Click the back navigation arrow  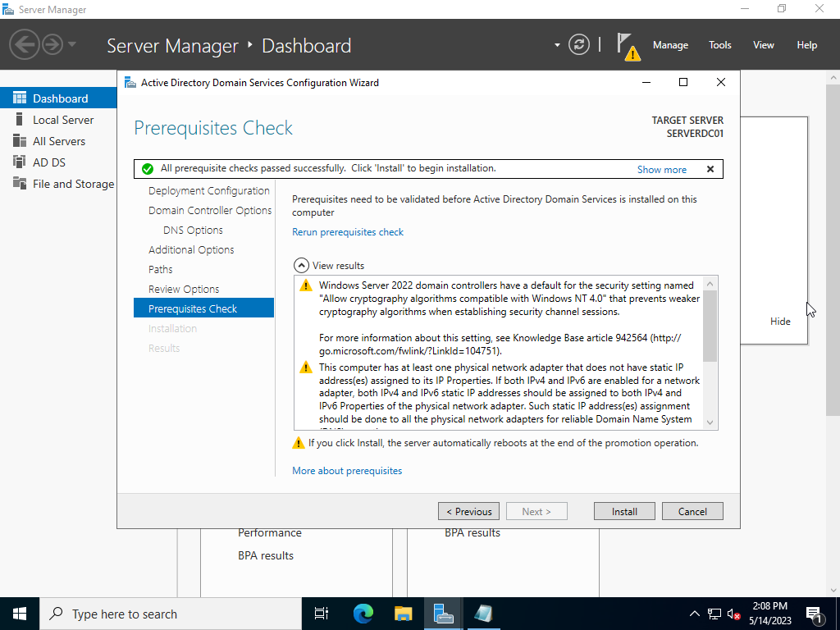pyautogui.click(x=25, y=44)
